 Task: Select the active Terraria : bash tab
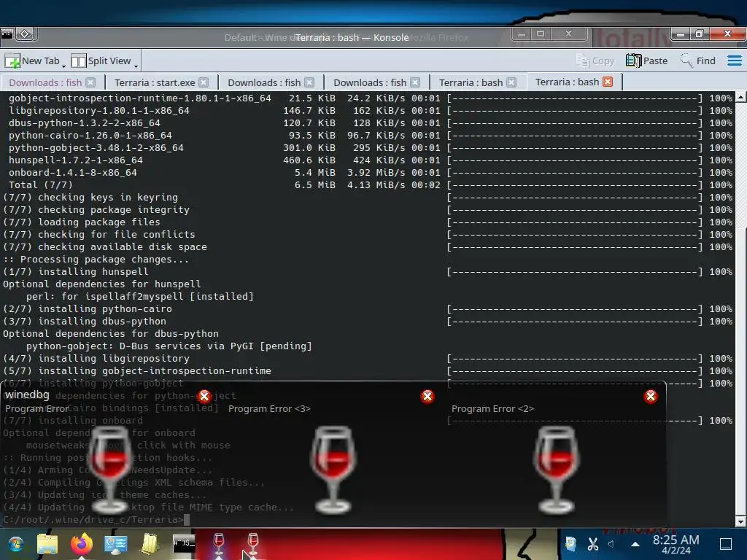(567, 82)
